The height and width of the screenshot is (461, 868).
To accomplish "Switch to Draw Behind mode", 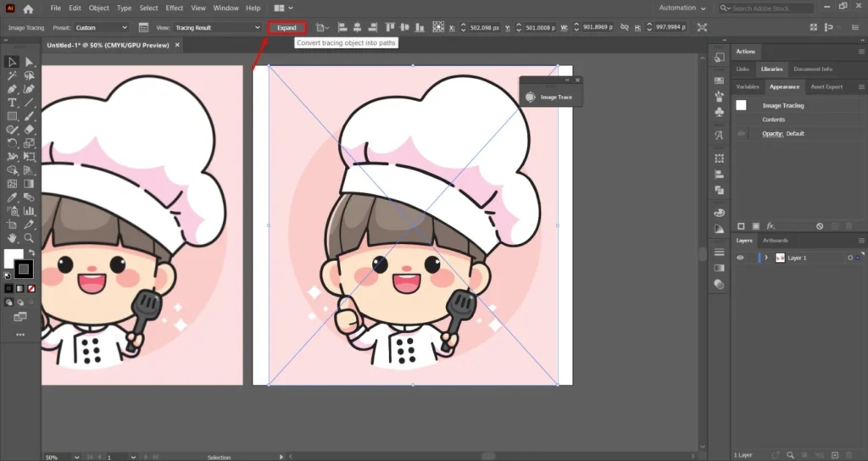I will (x=20, y=303).
